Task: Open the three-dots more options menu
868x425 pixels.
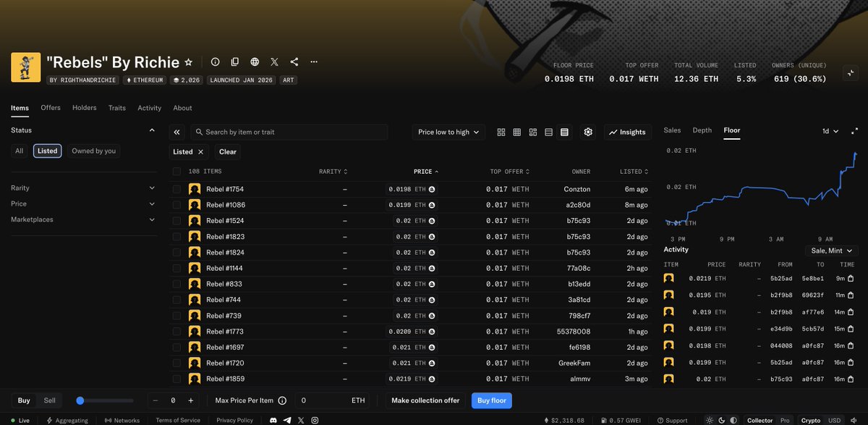Action: point(314,62)
